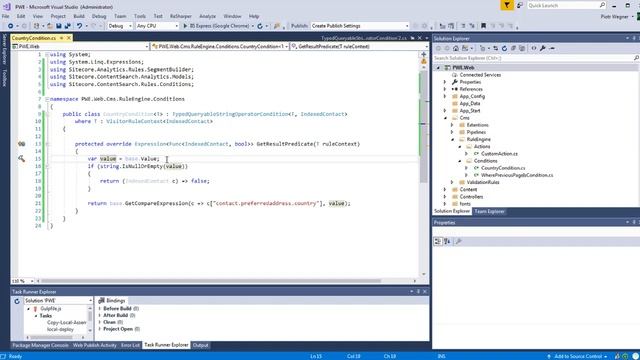Click Show All Files icon
Viewport: 640px width, 360px height.
pos(522,48)
